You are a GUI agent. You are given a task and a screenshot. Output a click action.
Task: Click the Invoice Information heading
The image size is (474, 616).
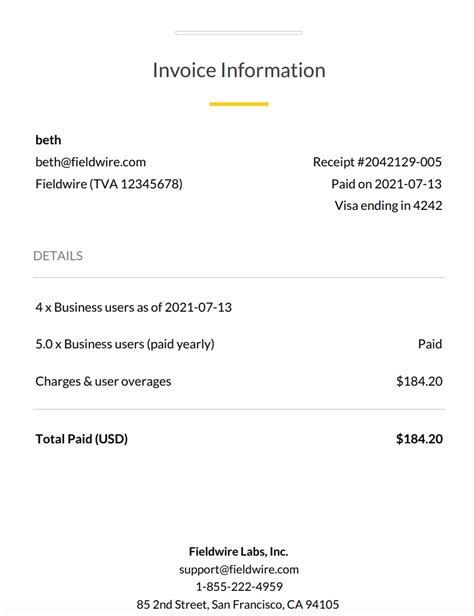pos(239,71)
